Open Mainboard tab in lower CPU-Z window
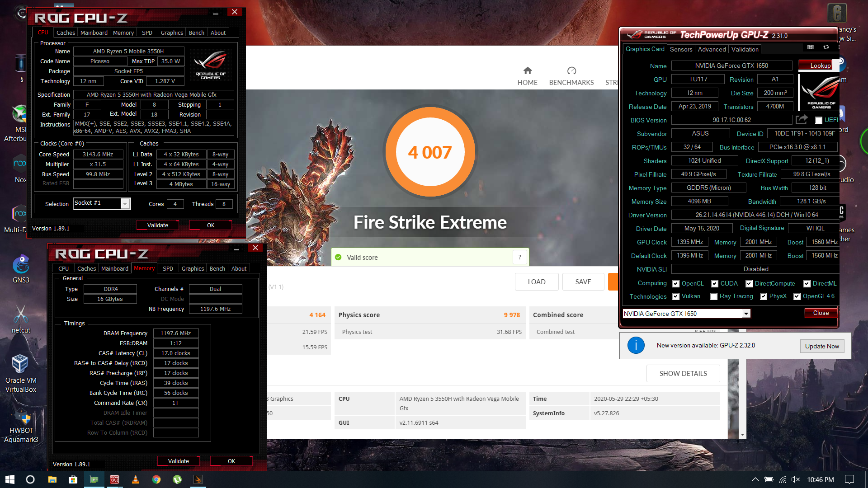The image size is (868, 488). [115, 268]
